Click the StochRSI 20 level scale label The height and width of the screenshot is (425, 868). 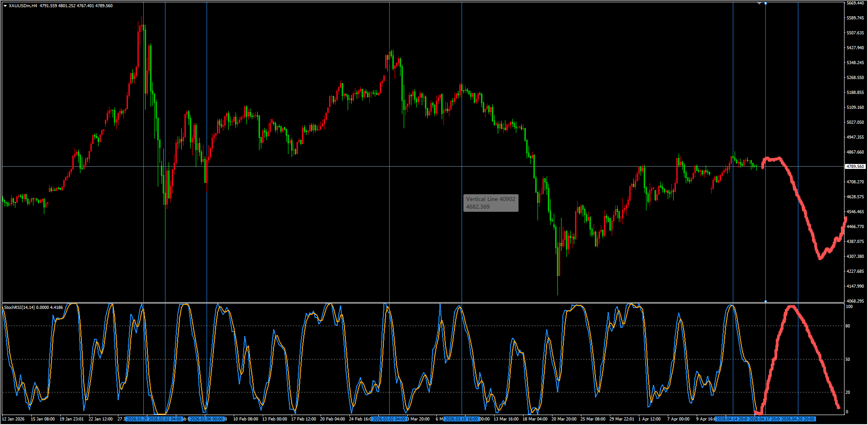[848, 392]
